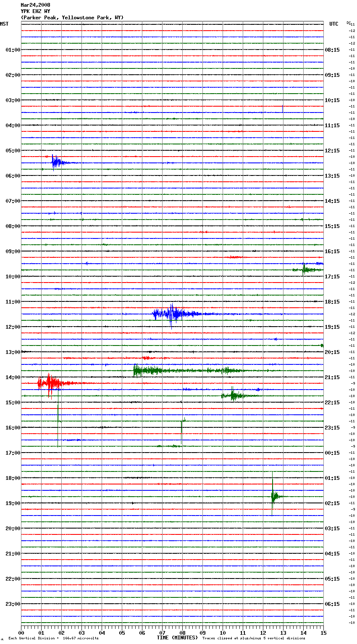This screenshot has width=357, height=644.
Task: Click the 06:15 UTC time label
Action: (x=332, y=604)
